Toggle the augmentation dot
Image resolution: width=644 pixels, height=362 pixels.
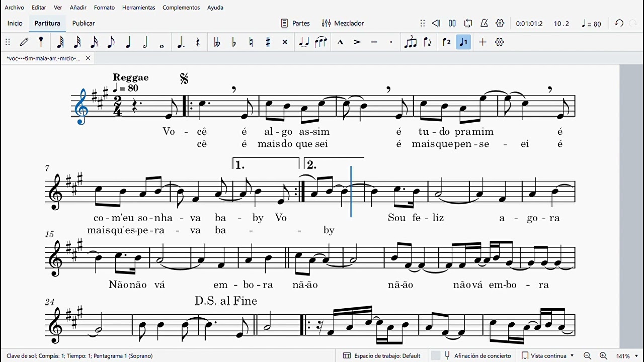(x=181, y=42)
